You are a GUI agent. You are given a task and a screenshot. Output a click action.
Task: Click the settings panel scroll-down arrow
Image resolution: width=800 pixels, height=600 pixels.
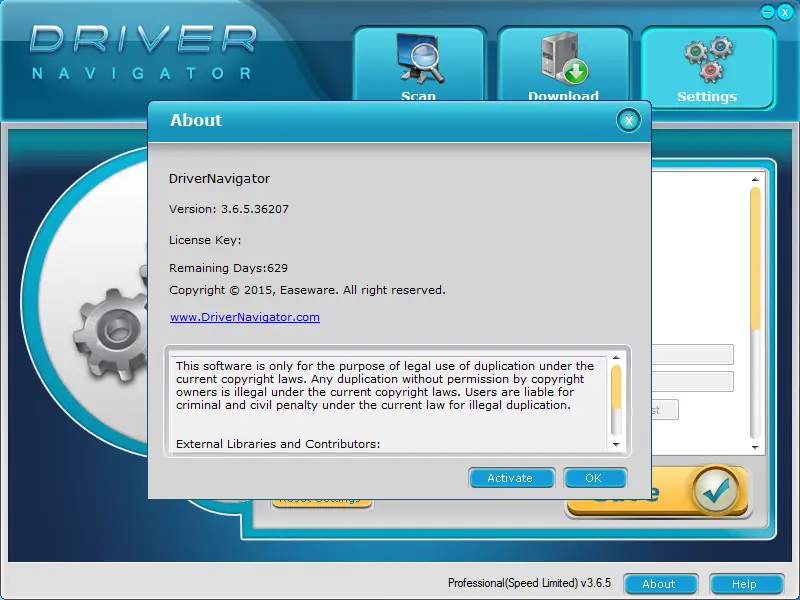755,447
